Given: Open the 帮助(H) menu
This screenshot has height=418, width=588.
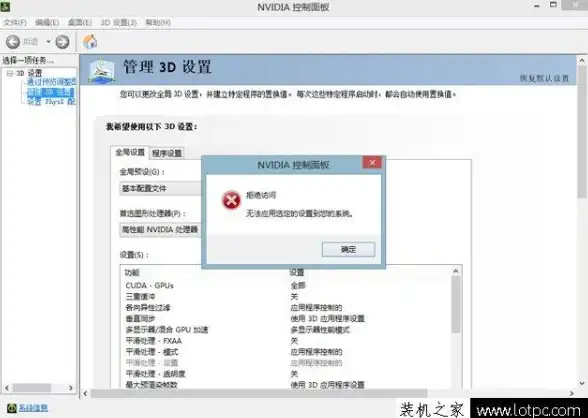Looking at the screenshot, I should point(158,23).
